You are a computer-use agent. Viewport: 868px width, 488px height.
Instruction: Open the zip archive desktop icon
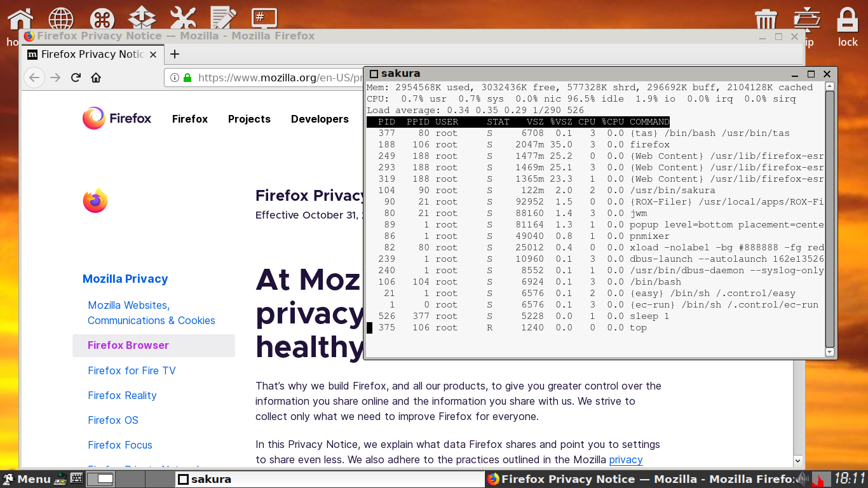tap(807, 19)
